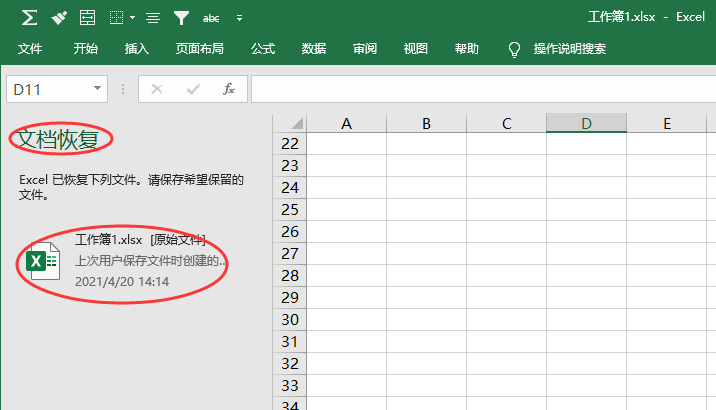
Task: Click the lightbulb Tell Me icon
Action: pos(514,49)
